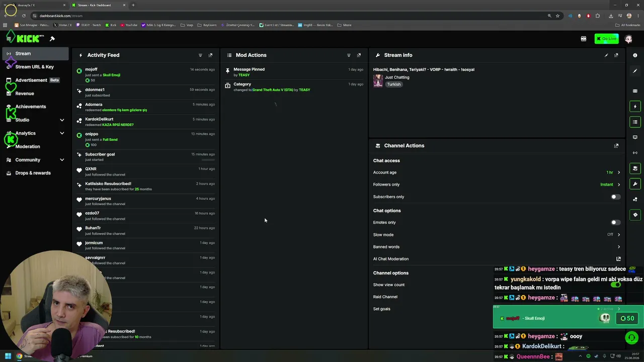Expand the Community sidebar section
The height and width of the screenshot is (362, 644).
pyautogui.click(x=62, y=160)
